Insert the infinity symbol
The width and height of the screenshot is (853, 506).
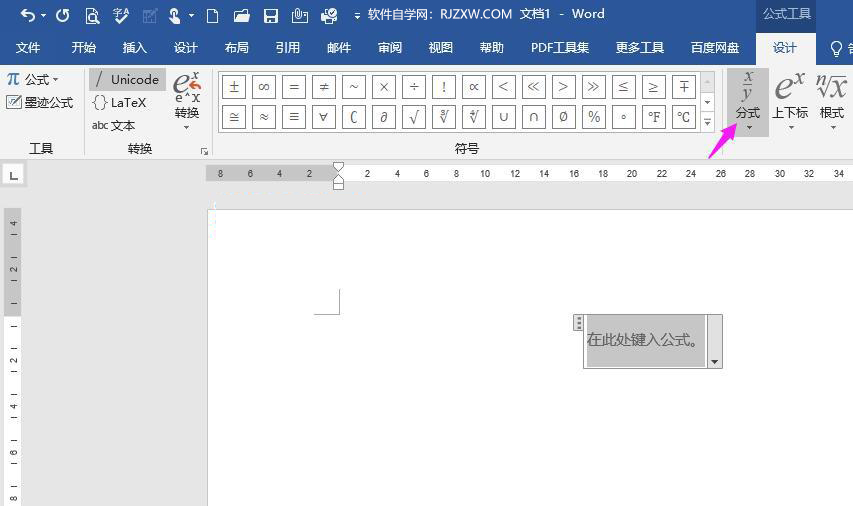pyautogui.click(x=264, y=87)
